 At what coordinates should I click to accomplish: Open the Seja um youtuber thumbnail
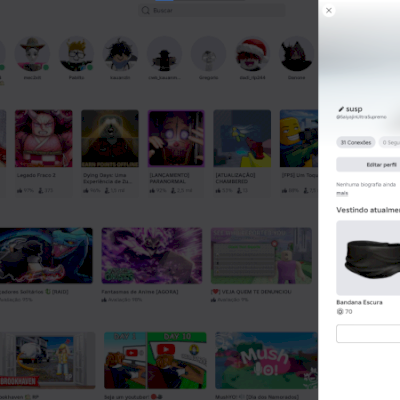[x=155, y=360]
